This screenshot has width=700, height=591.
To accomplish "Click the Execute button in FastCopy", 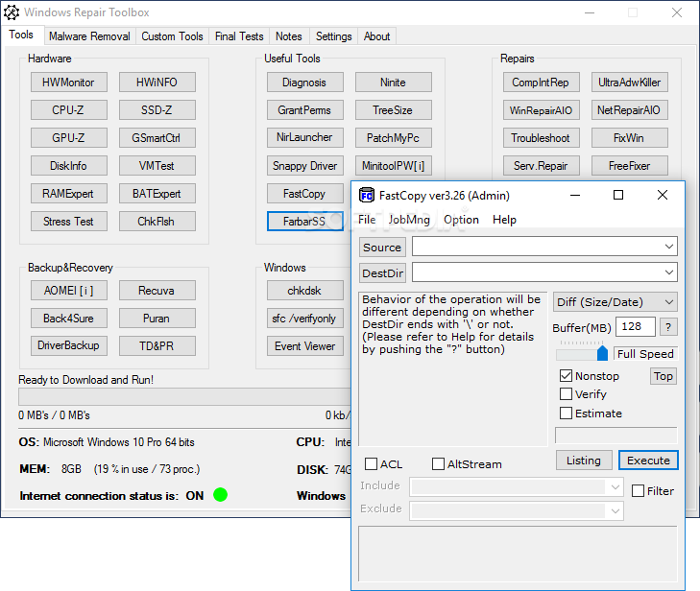I will (x=648, y=460).
